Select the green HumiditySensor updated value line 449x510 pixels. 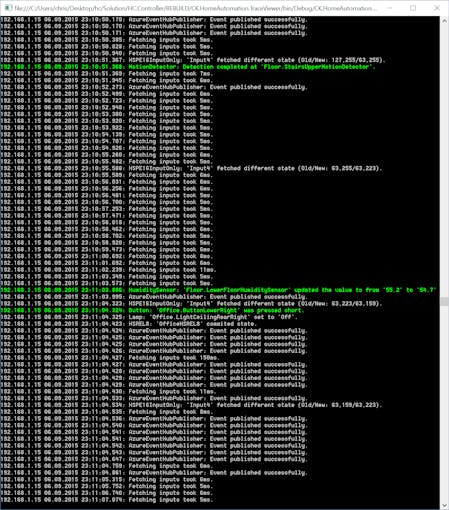click(x=219, y=290)
